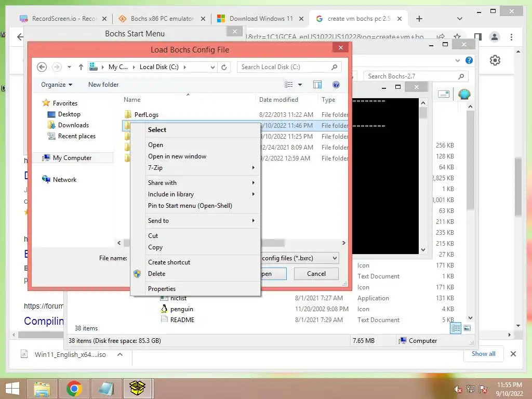This screenshot has width=532, height=399.
Task: Select the penguin icon file in Bochs-2.7 window
Action: tap(181, 309)
